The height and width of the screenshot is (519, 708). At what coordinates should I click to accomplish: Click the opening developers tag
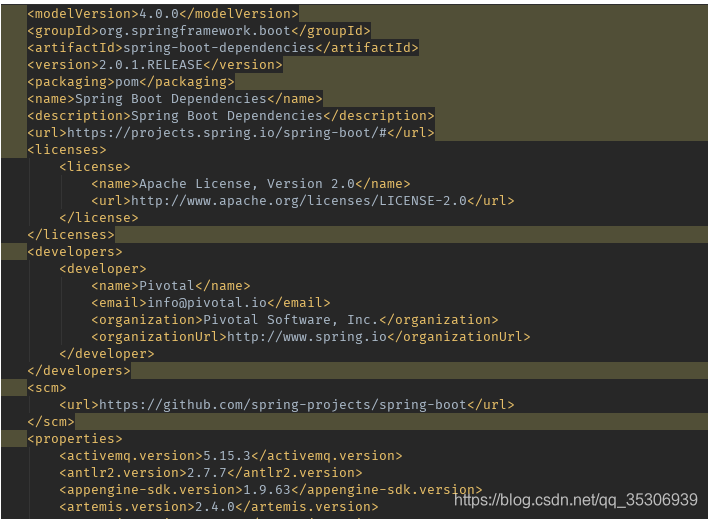pos(75,252)
